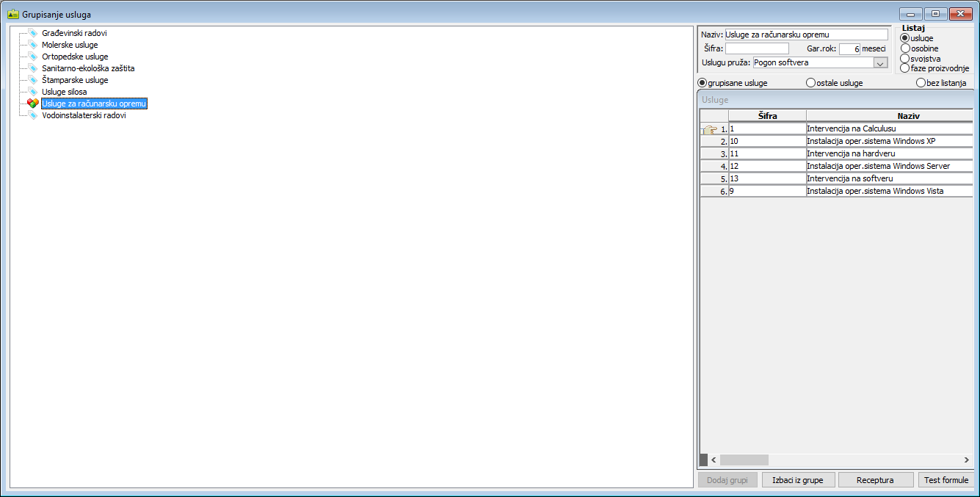Click the tag icon for Sanitarno-ekološka zaštita
Viewport: 980px width, 497px height.
pyautogui.click(x=32, y=68)
